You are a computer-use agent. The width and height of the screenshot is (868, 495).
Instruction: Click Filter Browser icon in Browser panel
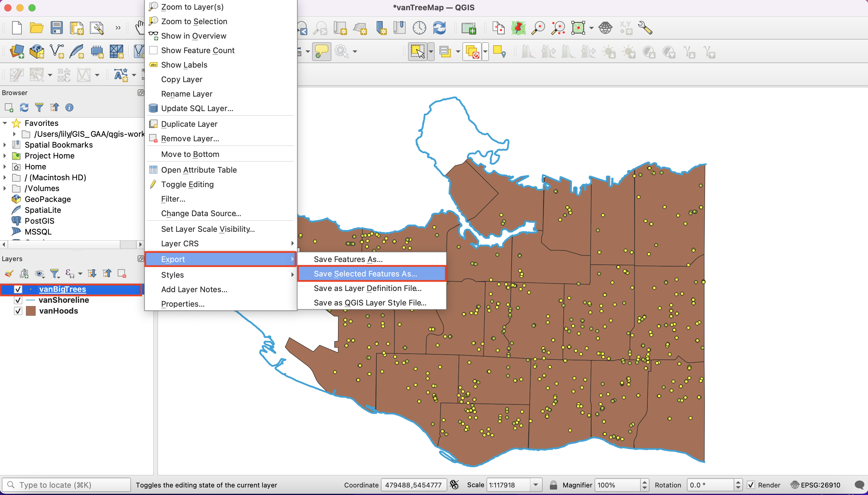[x=39, y=108]
